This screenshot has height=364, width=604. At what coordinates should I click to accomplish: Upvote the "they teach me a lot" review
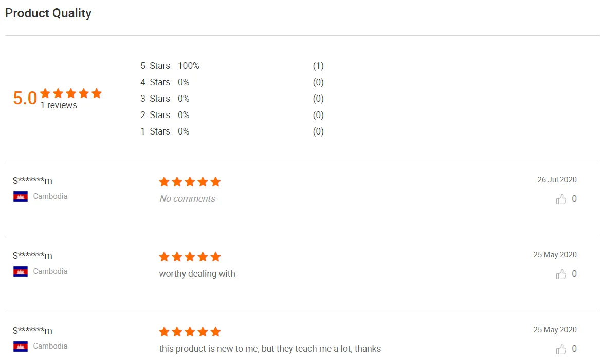(x=561, y=349)
